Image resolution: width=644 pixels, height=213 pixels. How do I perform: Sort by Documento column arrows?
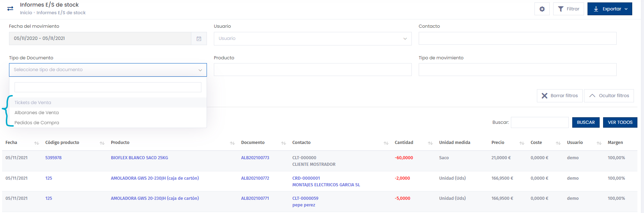284,143
